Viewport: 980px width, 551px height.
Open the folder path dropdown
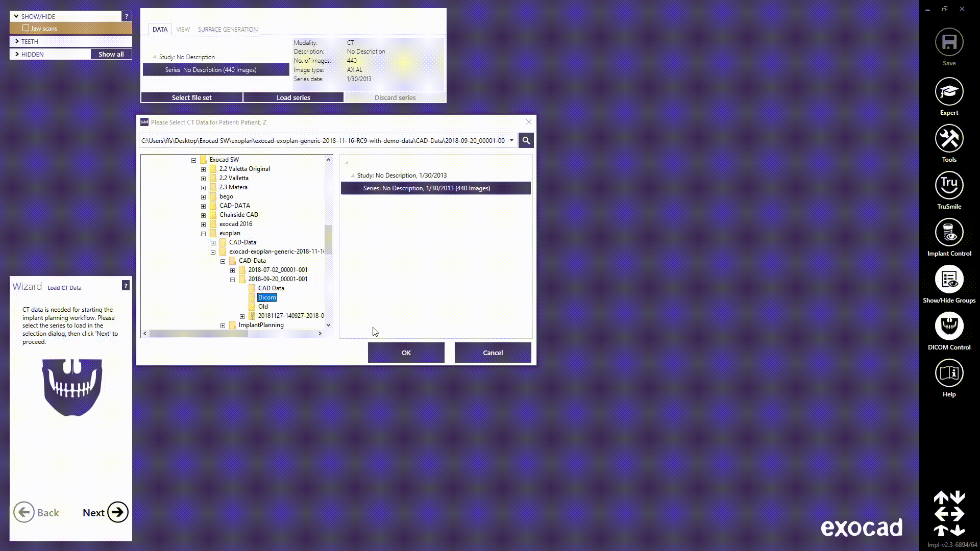coord(510,140)
